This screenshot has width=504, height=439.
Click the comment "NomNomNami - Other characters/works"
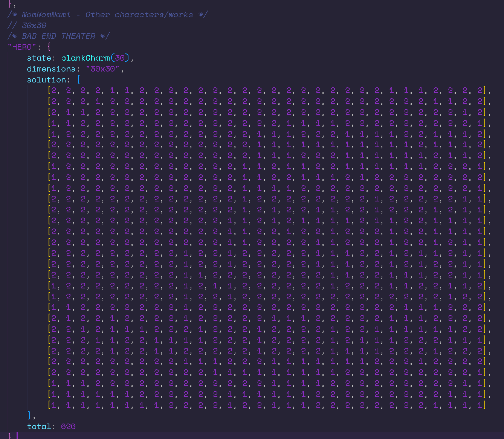point(107,15)
